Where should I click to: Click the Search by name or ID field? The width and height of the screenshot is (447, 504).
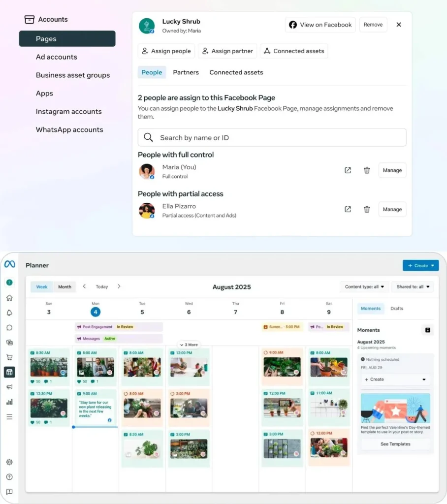click(272, 138)
